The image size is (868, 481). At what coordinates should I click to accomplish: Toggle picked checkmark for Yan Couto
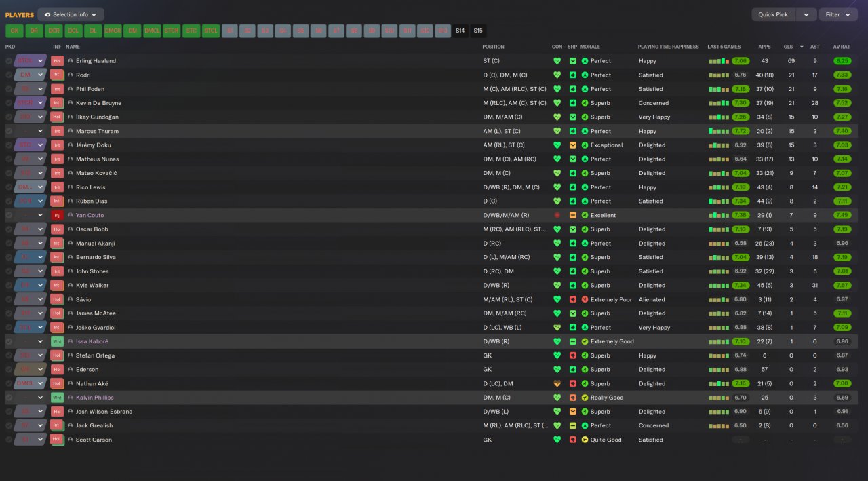9,215
